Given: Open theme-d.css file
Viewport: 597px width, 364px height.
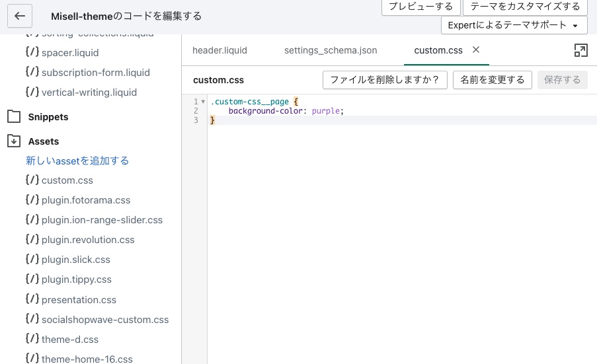Looking at the screenshot, I should [69, 340].
